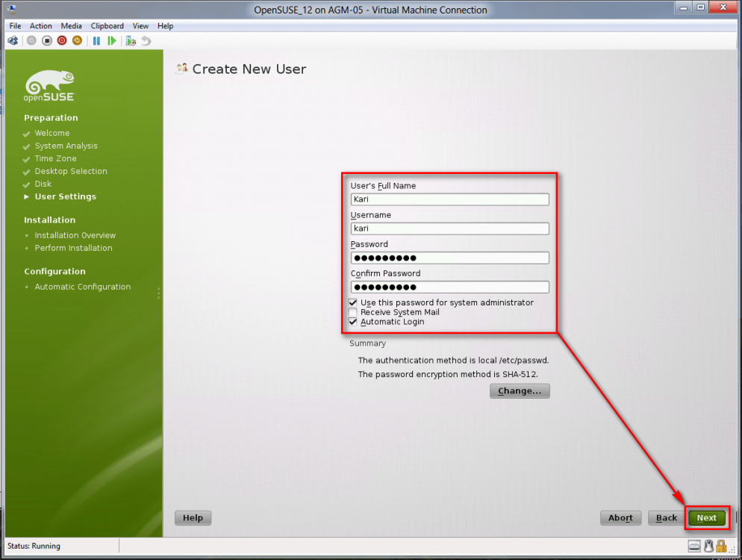Click the Change... button under Summary

520,391
